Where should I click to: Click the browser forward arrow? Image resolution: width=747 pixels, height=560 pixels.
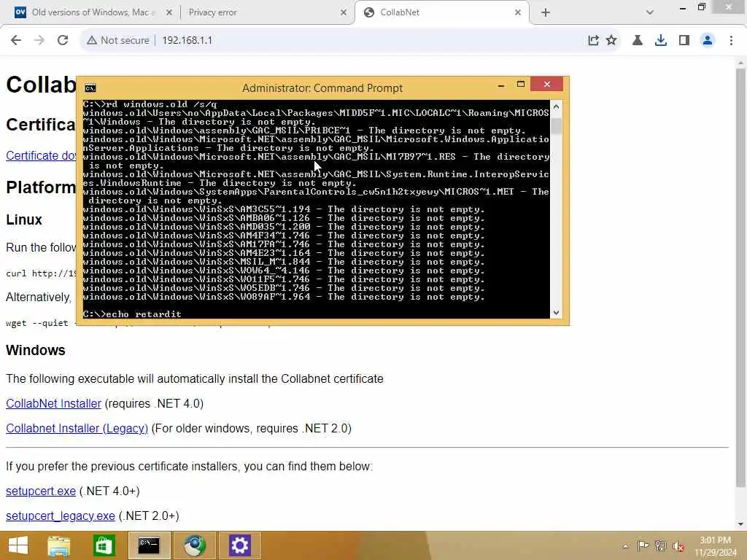(x=39, y=41)
